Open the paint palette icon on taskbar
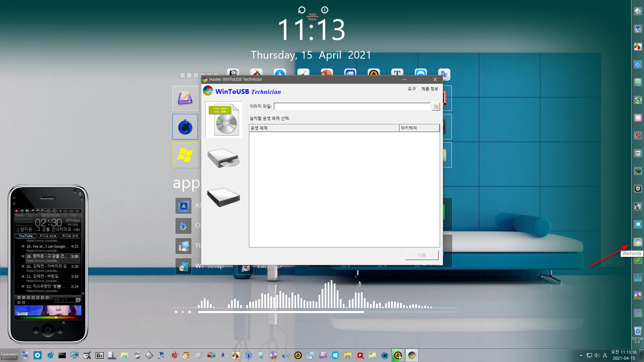 click(199, 355)
